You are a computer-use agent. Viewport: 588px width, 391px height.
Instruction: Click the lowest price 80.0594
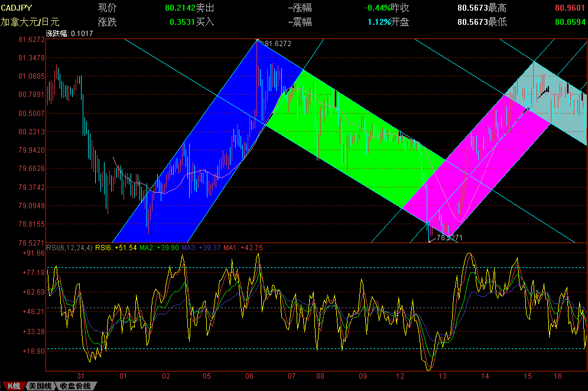570,22
